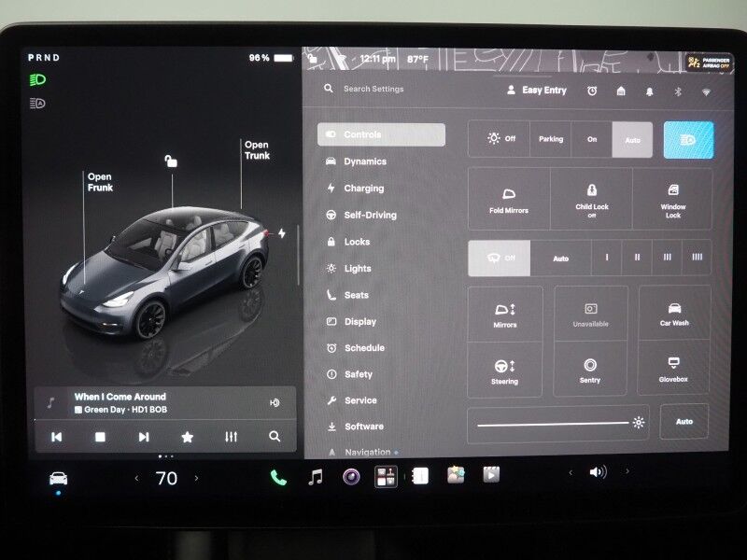This screenshot has width=747, height=560.
Task: Open the Glovebox
Action: [x=673, y=368]
